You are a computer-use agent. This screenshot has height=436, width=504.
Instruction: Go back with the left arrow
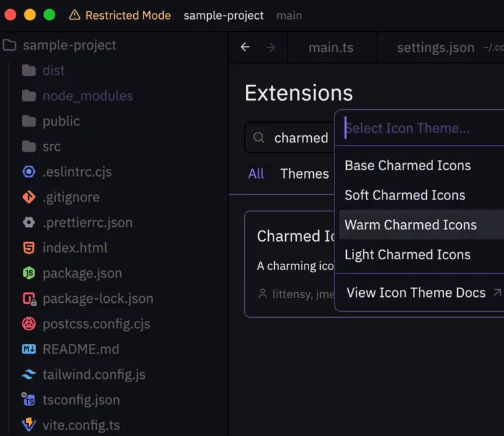pyautogui.click(x=246, y=47)
